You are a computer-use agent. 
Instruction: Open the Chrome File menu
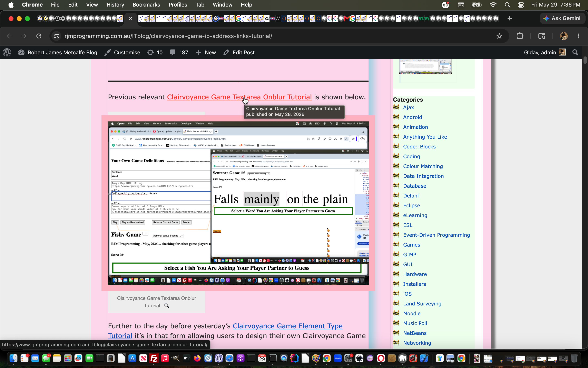tap(55, 5)
